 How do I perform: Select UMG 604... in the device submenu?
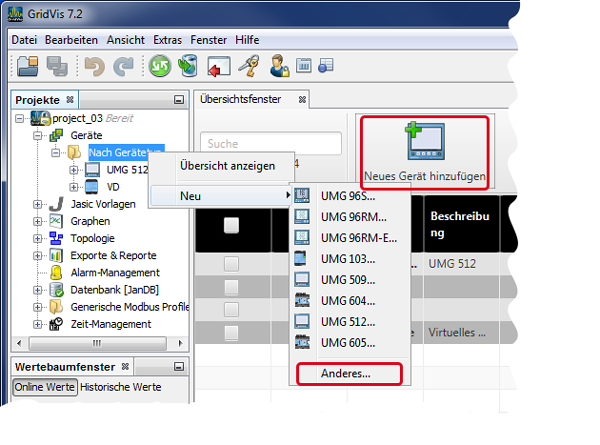(347, 299)
